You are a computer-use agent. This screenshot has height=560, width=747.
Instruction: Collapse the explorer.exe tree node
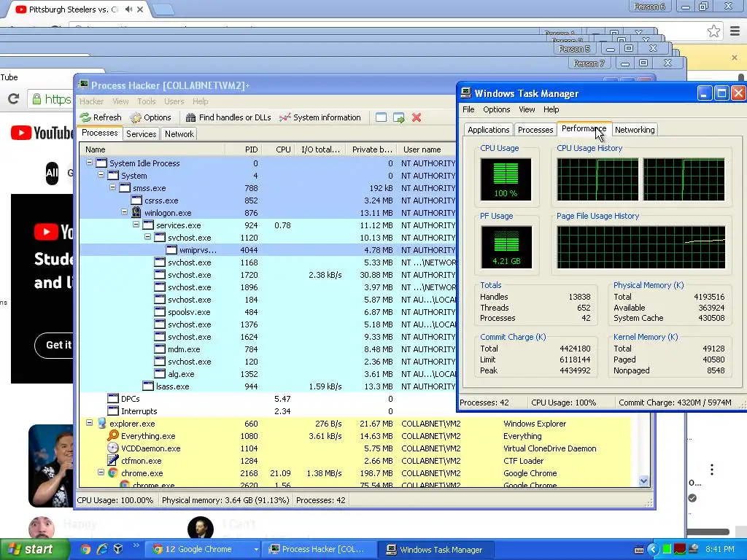(x=89, y=423)
